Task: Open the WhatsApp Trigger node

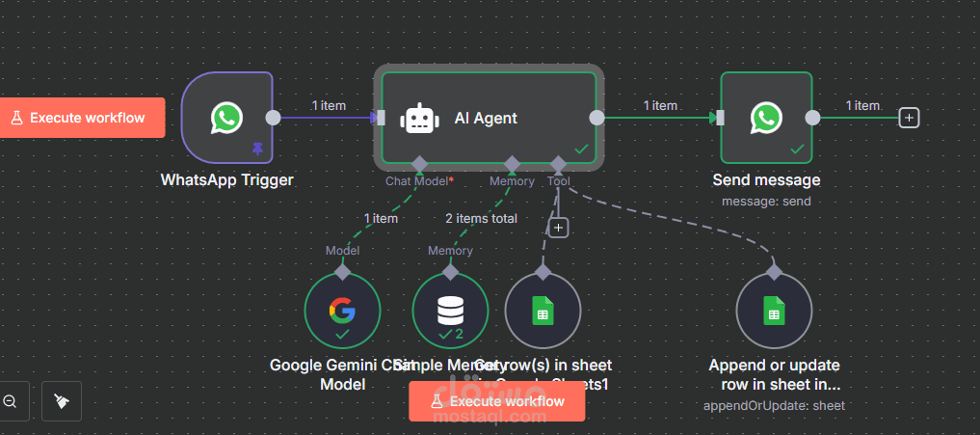Action: click(x=226, y=118)
